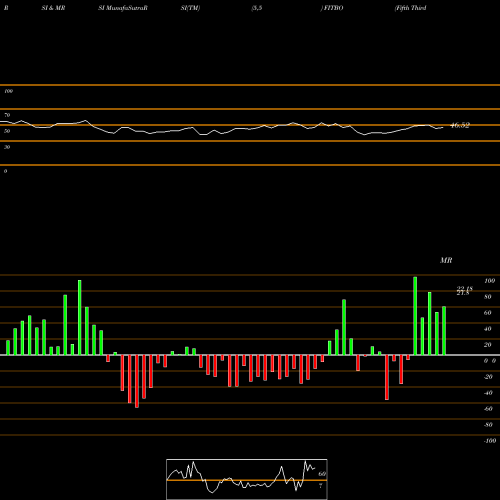Open the mini RSI chart thumbnail

point(247,479)
